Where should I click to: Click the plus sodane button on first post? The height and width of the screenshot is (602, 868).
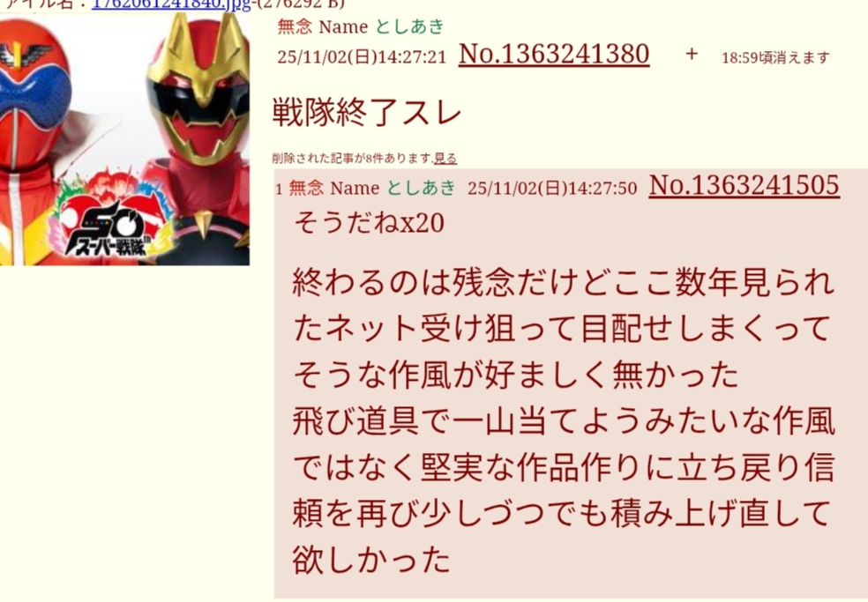(x=692, y=55)
